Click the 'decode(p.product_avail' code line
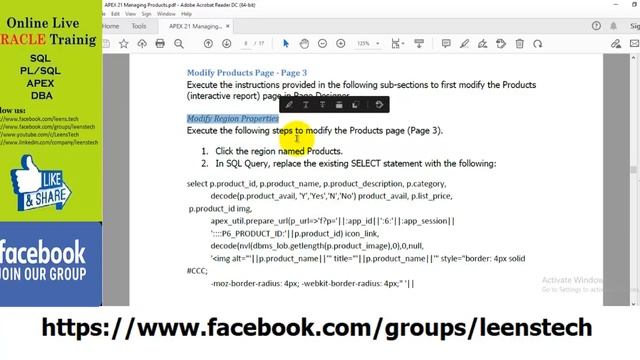Image resolution: width=640 pixels, height=360 pixels. click(x=331, y=196)
